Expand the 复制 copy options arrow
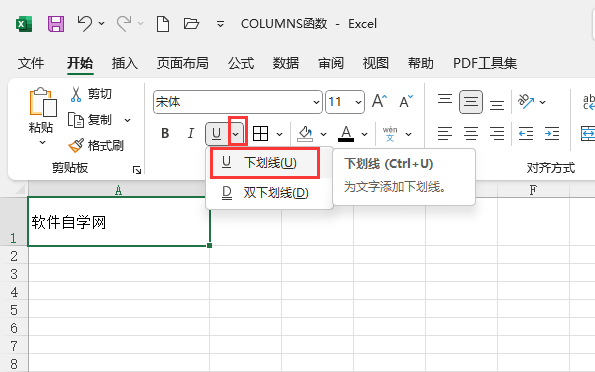The image size is (595, 372). 128,120
